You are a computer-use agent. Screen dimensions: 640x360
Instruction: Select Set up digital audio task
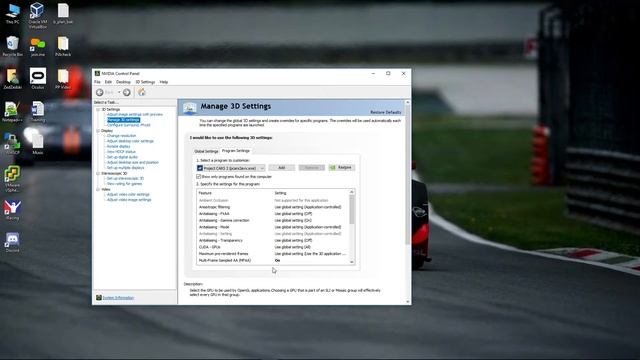coord(122,157)
